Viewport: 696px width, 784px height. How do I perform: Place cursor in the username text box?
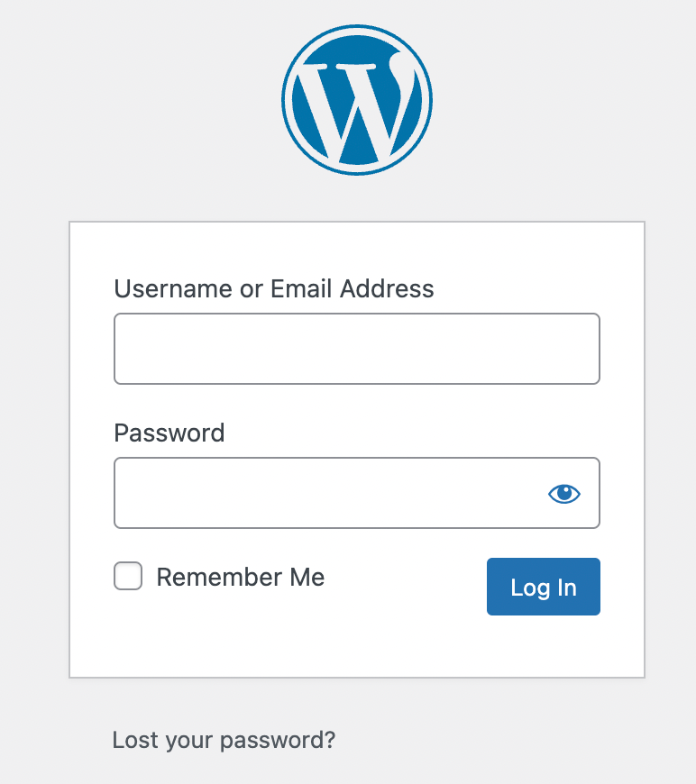(356, 349)
